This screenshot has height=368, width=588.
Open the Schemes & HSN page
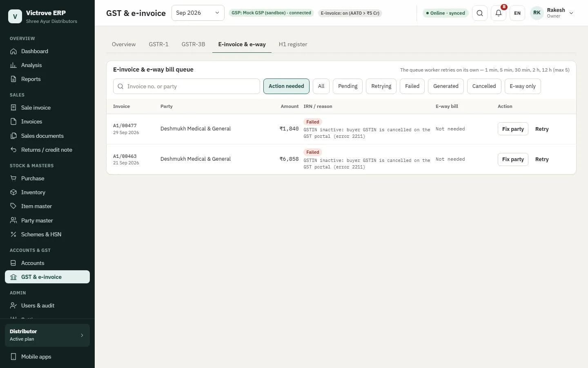click(x=47, y=234)
